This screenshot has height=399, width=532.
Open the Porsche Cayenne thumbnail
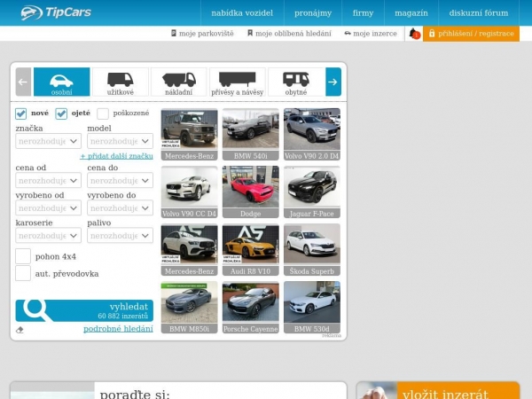click(251, 308)
